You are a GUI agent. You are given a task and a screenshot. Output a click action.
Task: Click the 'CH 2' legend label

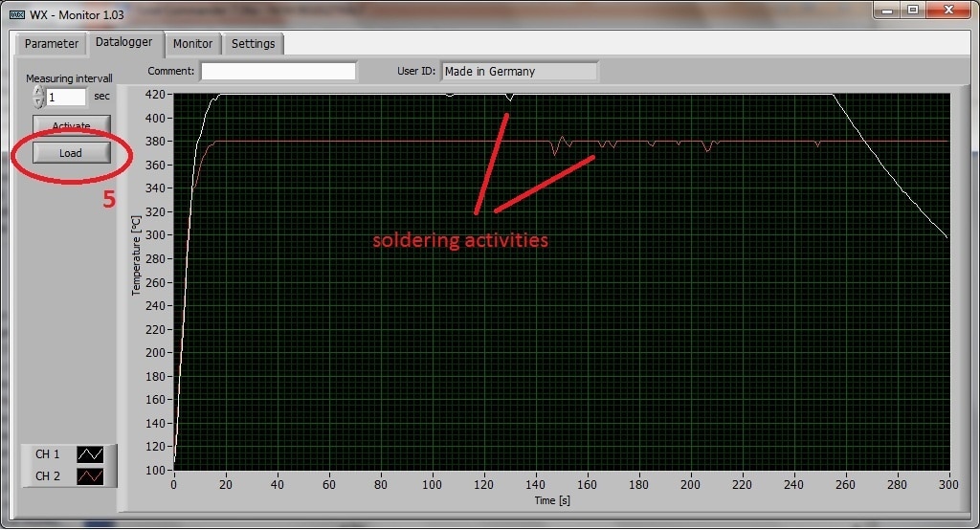(48, 476)
